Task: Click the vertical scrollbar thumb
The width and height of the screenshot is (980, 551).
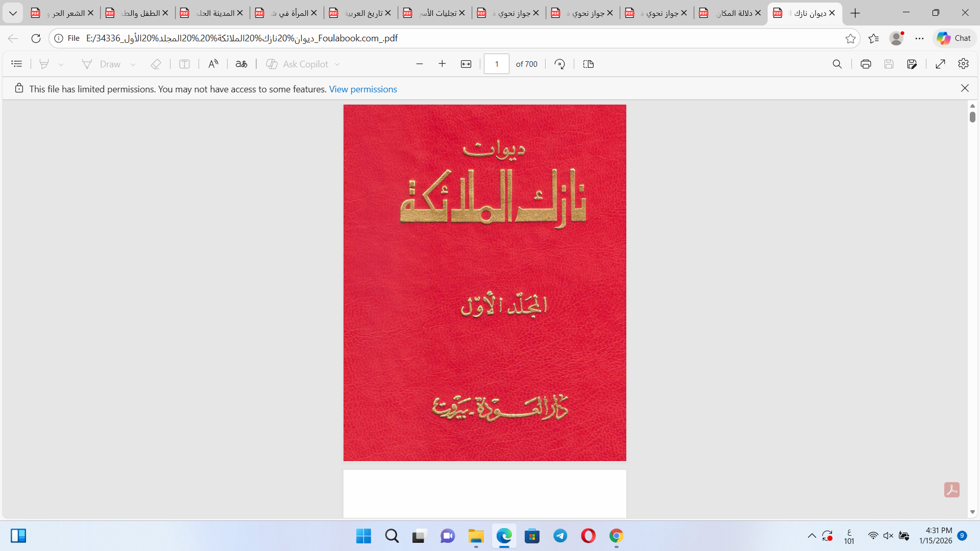Action: click(972, 117)
